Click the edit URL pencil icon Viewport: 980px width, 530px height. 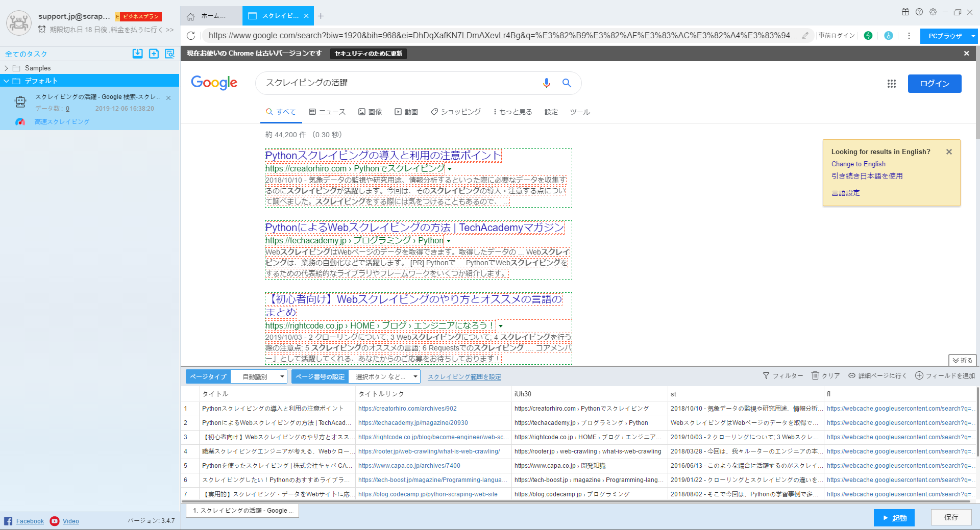pyautogui.click(x=805, y=36)
